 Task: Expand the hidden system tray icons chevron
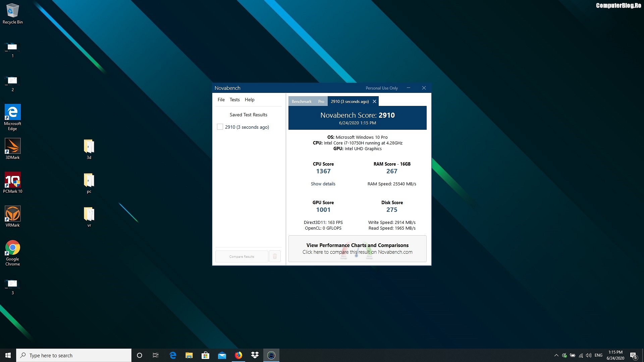coord(556,355)
